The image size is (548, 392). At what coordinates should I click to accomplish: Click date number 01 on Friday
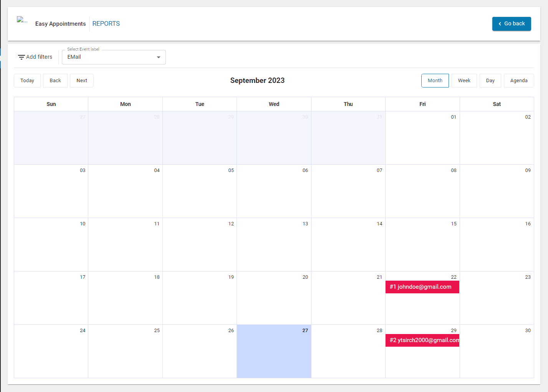tap(454, 117)
